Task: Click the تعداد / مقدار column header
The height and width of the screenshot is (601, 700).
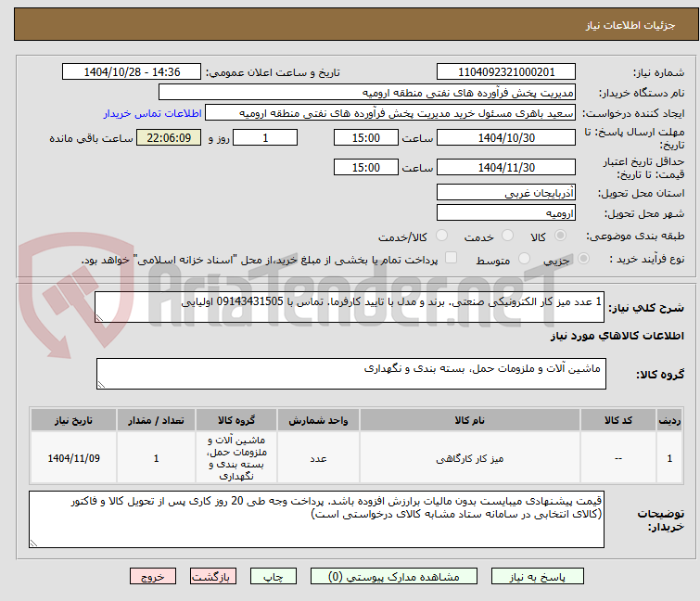Action: (157, 420)
